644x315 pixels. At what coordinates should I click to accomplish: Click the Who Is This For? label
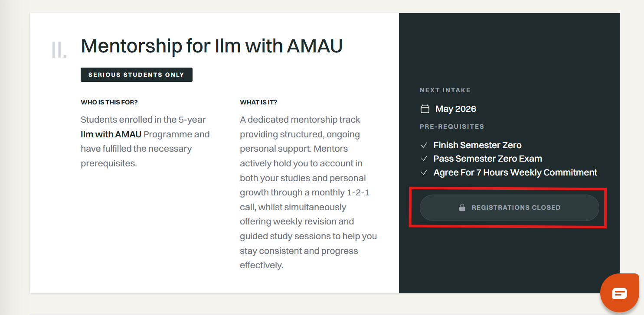coord(109,102)
